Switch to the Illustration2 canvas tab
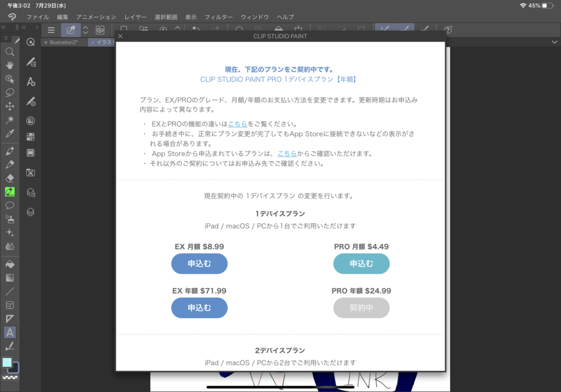561x392 pixels. click(x=64, y=41)
